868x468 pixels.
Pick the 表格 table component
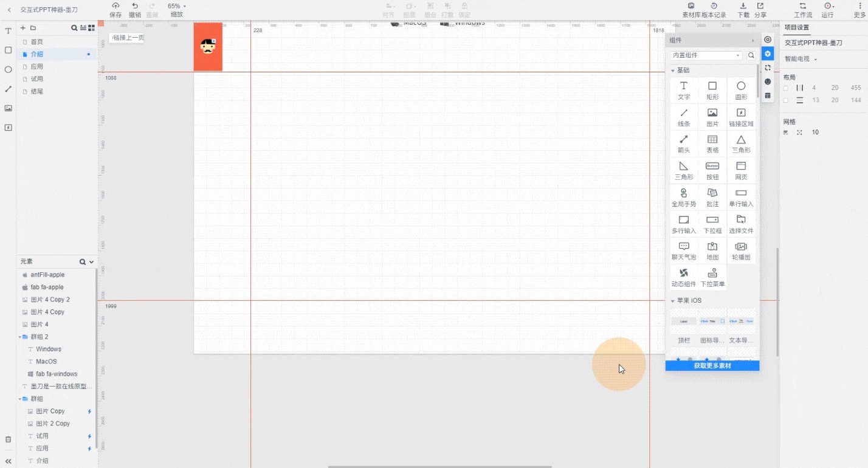click(712, 144)
